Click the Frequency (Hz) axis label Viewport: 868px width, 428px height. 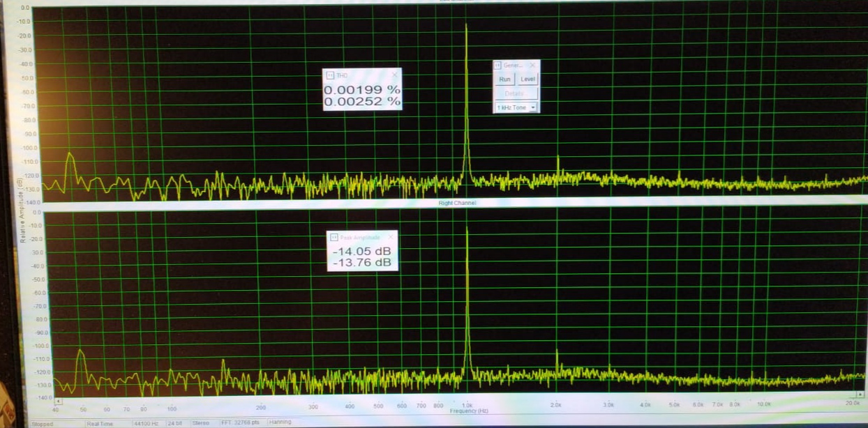[469, 411]
